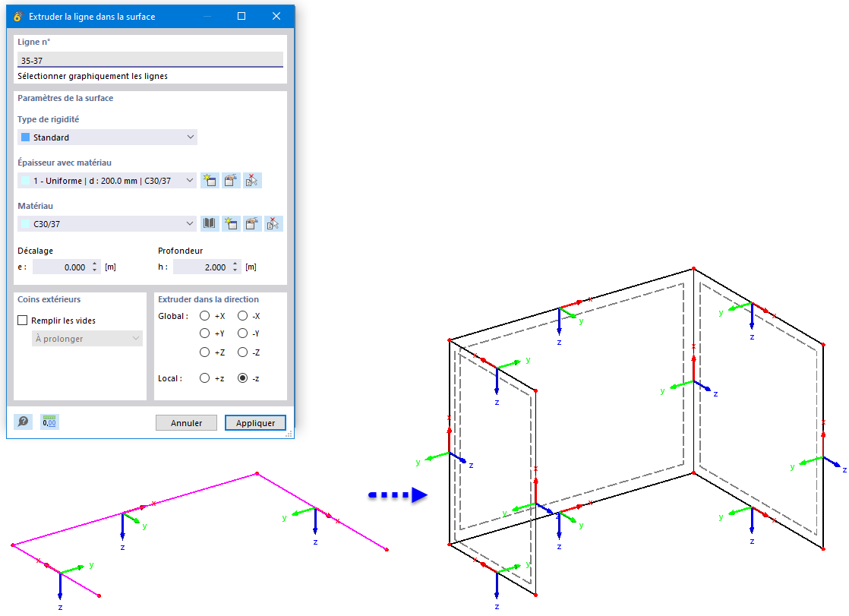Screen dimensions: 849x616
Task: Edit the current thickness settings
Action: point(230,180)
